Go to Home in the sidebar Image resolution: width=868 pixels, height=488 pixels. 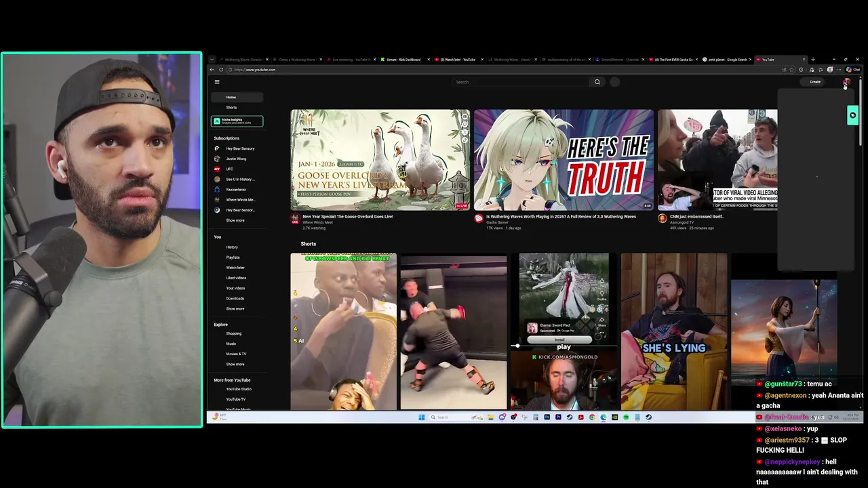(237, 97)
